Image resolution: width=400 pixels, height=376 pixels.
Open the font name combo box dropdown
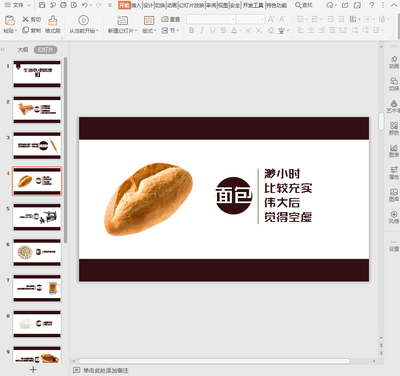[233, 19]
